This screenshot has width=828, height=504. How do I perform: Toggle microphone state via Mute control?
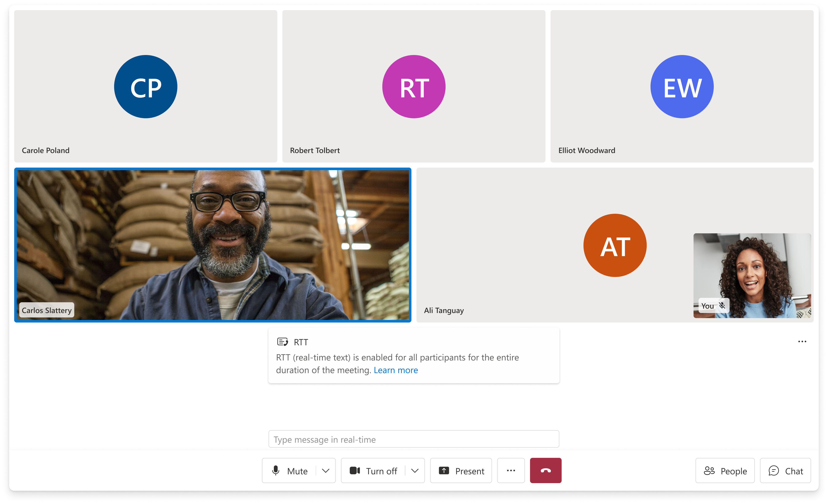(297, 471)
